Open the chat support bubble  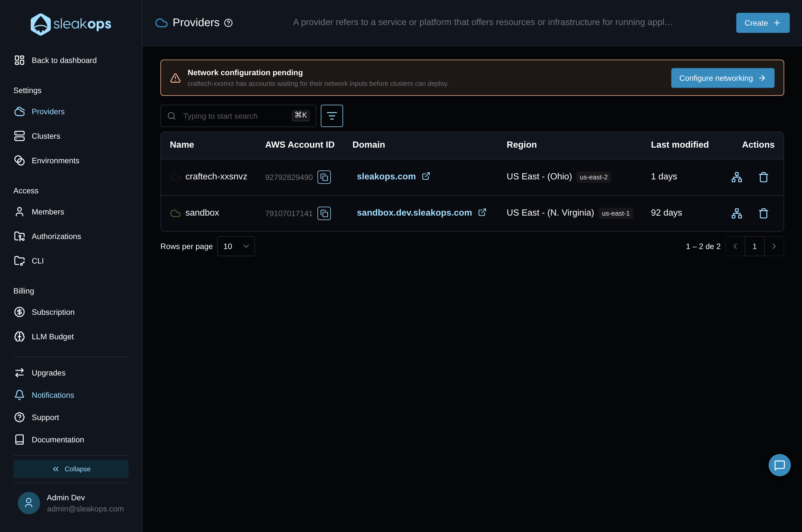(779, 465)
